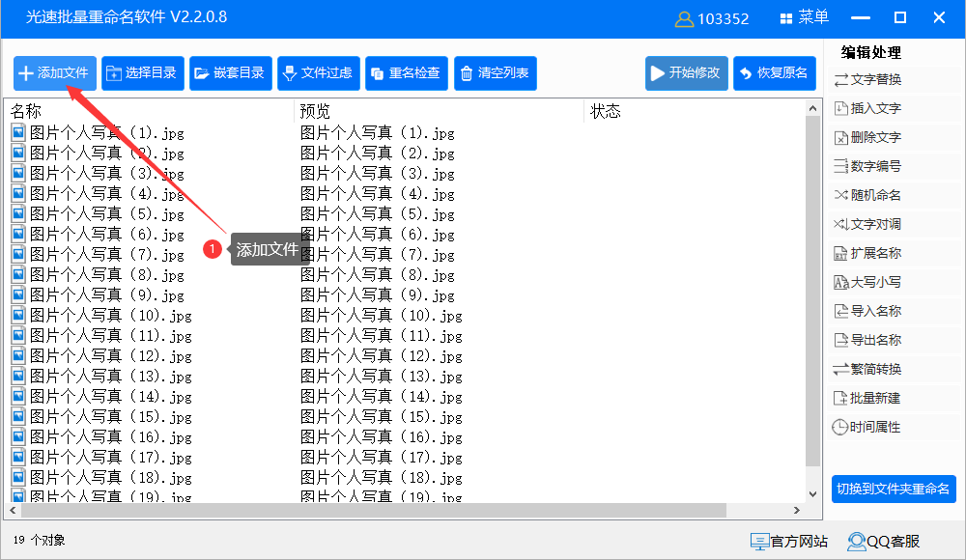Select 批量新建 batch create tool
The height and width of the screenshot is (560, 966).
[867, 398]
